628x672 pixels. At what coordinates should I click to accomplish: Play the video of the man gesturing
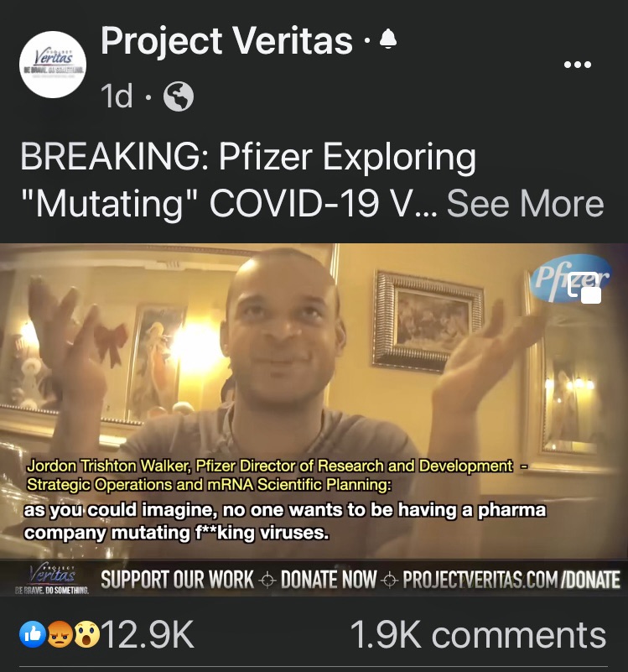pos(314,401)
